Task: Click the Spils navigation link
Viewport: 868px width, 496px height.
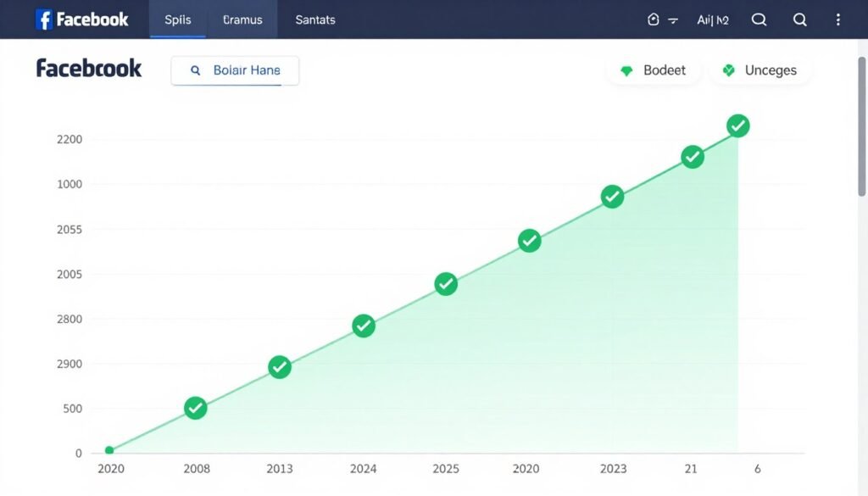Action: (178, 19)
